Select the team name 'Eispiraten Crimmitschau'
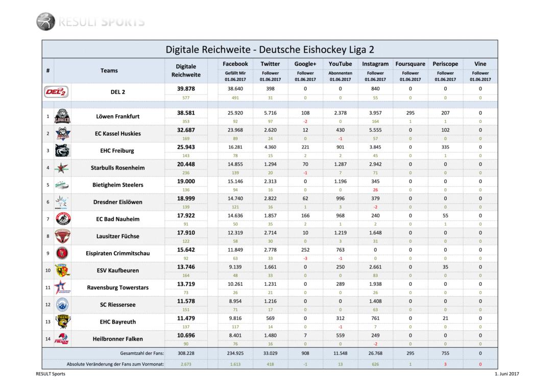Screen dimensions: 555x392 [x=118, y=253]
